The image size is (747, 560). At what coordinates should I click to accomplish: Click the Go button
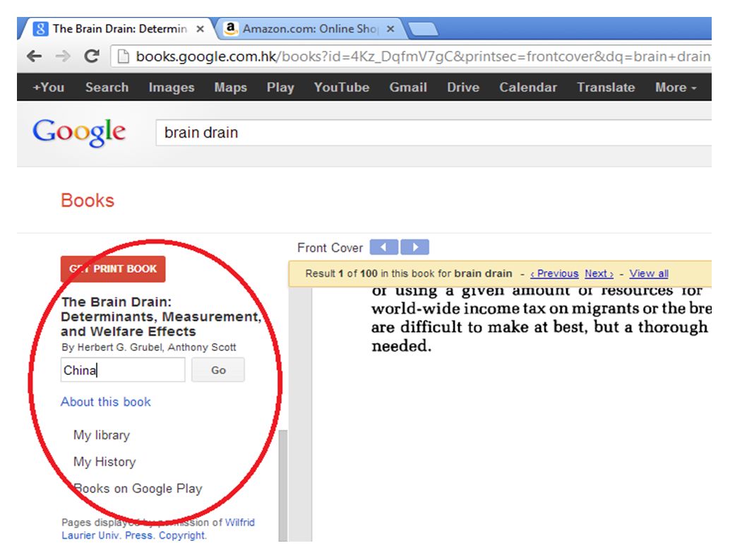pos(218,370)
